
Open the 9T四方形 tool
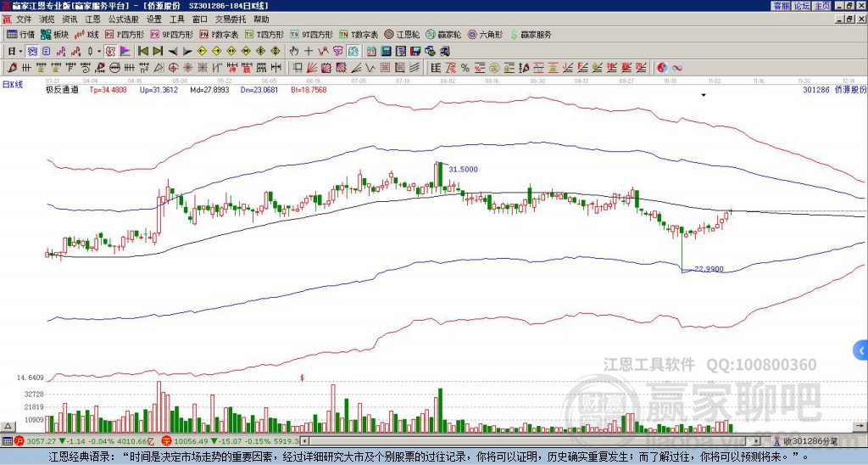311,34
